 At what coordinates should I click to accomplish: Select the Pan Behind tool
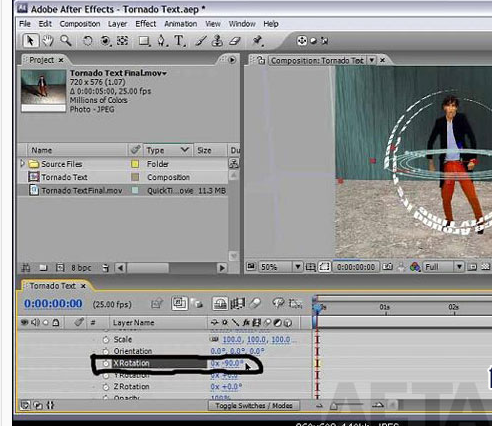pos(122,41)
